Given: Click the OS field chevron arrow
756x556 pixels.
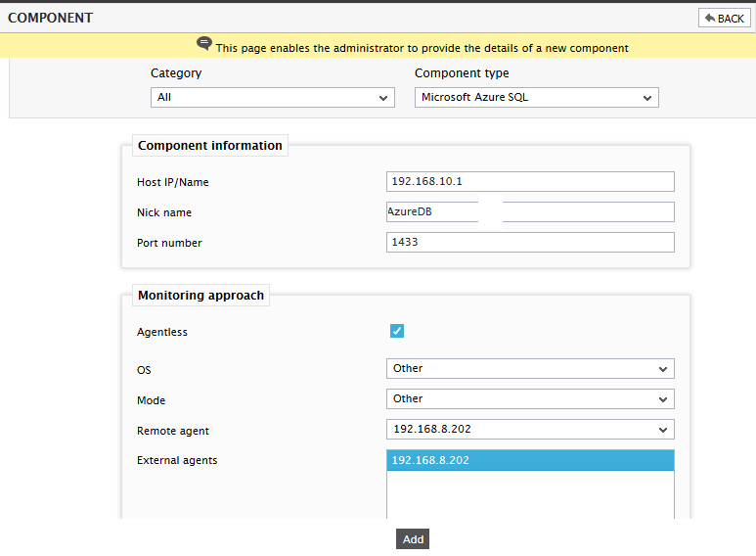Looking at the screenshot, I should point(663,369).
